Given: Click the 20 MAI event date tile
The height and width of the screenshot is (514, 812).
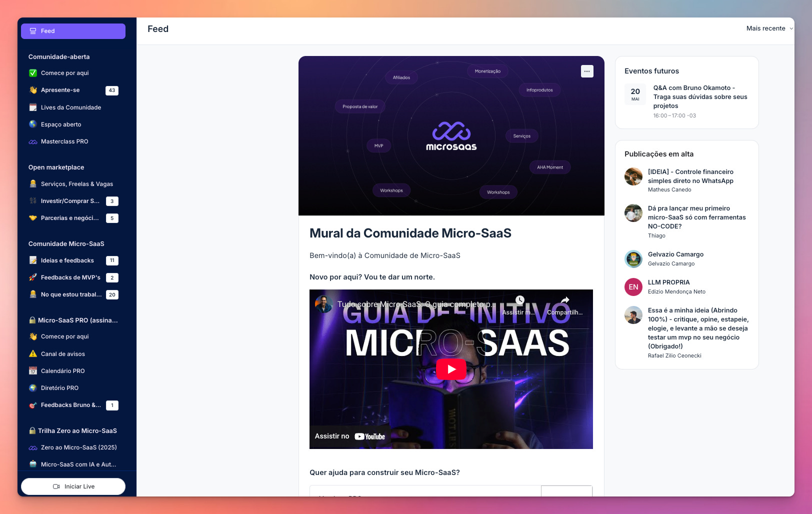Looking at the screenshot, I should click(635, 94).
